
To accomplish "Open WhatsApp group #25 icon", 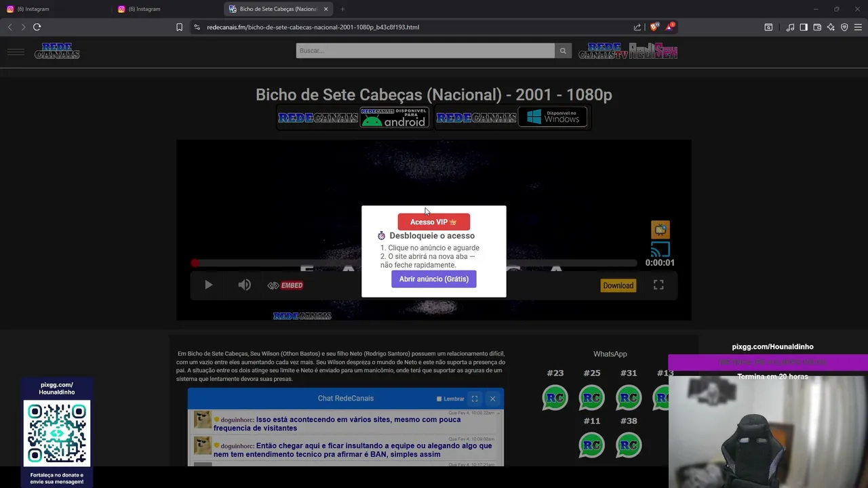I will [x=592, y=397].
